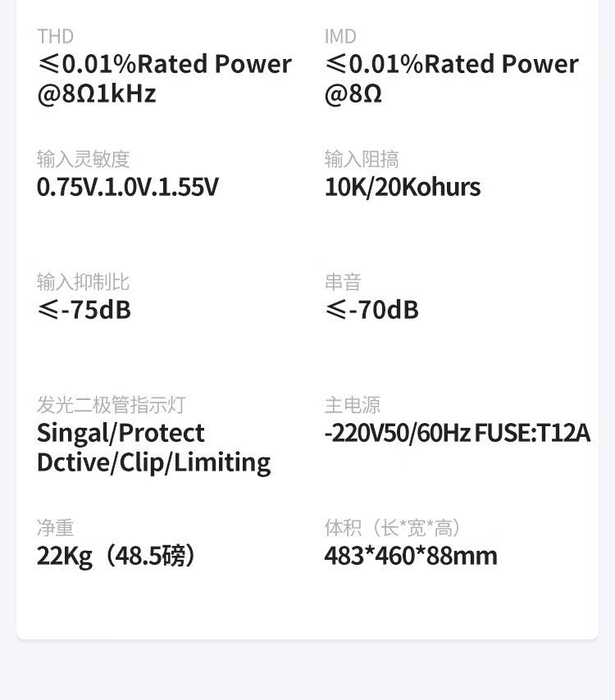Select the ≤-75dB value
The height and width of the screenshot is (700, 615).
point(84,310)
